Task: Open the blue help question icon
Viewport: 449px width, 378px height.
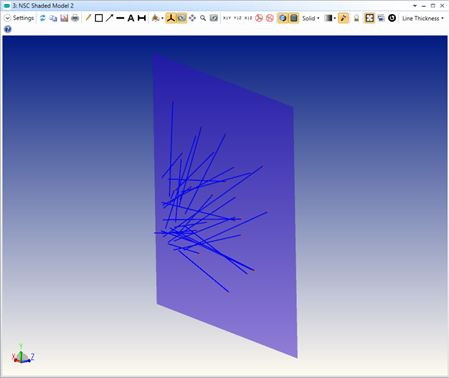Action: click(8, 29)
